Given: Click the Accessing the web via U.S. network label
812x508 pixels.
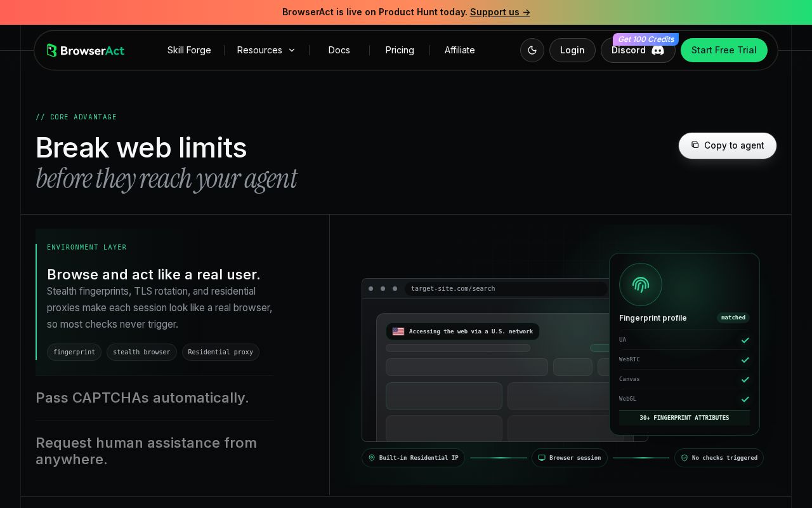Looking at the screenshot, I should pos(463,331).
